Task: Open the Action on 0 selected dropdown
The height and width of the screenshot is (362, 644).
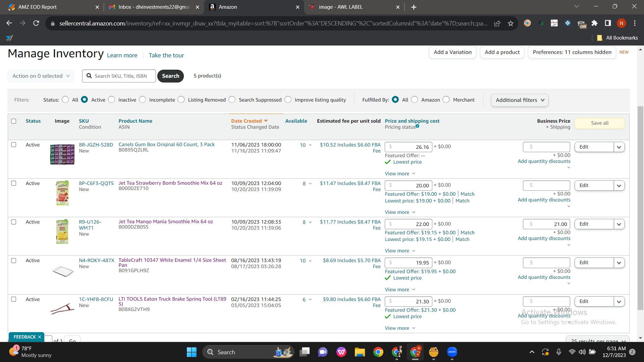Action: [41, 76]
